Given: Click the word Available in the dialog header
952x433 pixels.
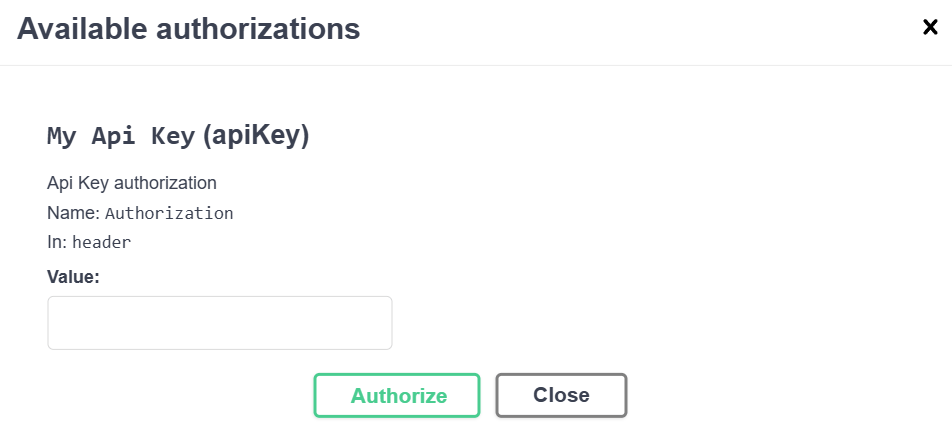Looking at the screenshot, I should pos(82,29).
